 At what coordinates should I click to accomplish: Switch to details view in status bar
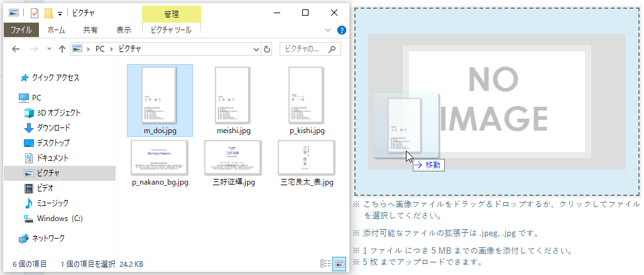325,264
